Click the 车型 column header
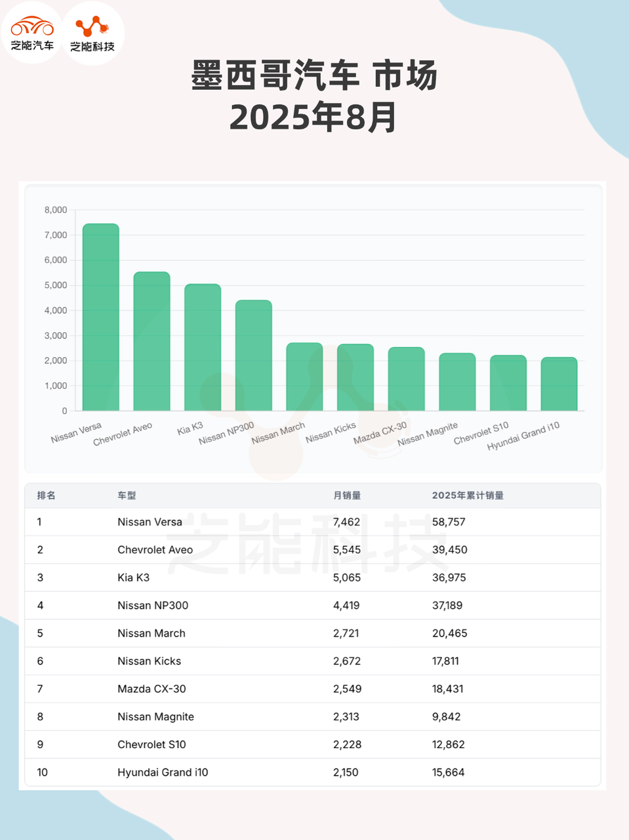This screenshot has height=840, width=629. [127, 495]
